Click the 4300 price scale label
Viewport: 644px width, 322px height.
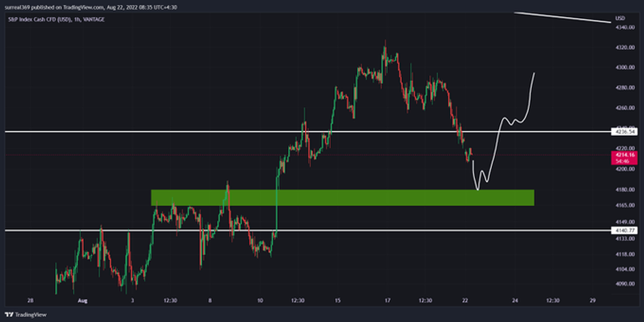[623, 67]
